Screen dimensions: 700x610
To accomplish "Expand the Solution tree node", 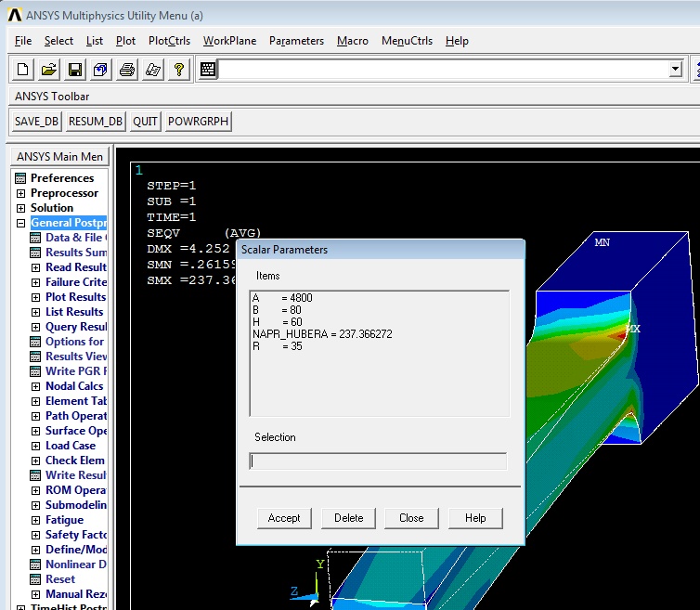I will (x=20, y=208).
